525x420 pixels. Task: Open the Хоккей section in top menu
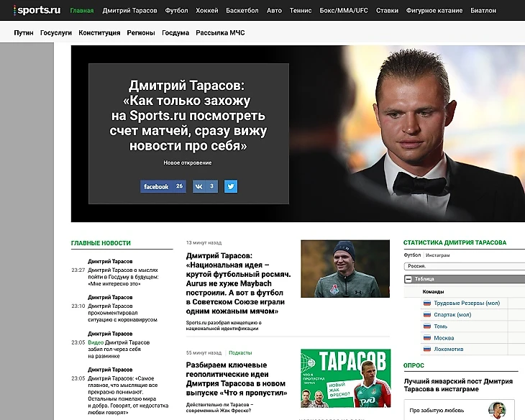click(206, 11)
